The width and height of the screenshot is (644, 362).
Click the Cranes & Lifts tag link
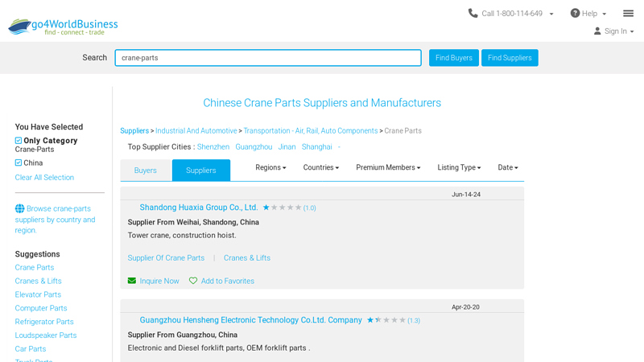tap(247, 257)
